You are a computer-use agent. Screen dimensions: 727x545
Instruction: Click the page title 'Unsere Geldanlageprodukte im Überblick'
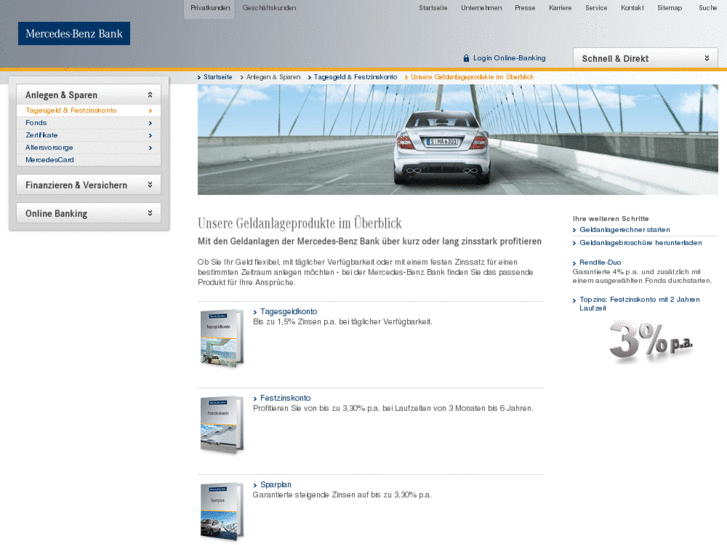click(x=300, y=223)
